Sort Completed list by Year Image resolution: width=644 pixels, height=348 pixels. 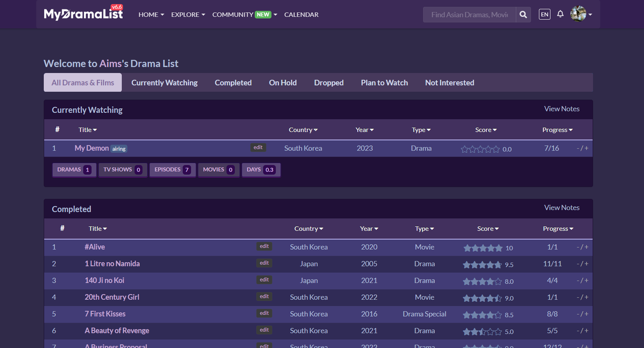(369, 229)
